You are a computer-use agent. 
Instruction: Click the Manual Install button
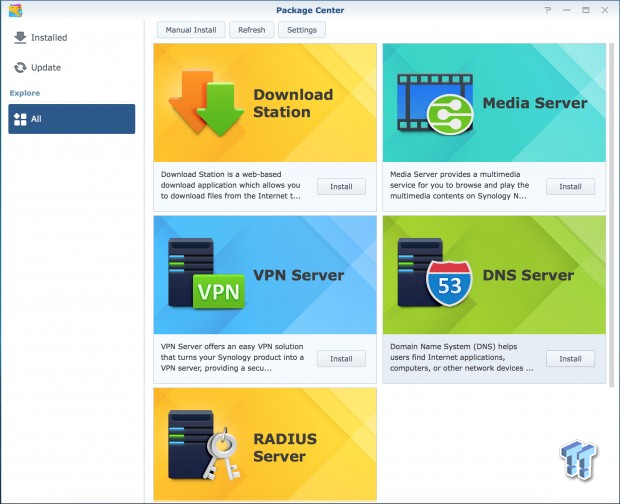(191, 30)
